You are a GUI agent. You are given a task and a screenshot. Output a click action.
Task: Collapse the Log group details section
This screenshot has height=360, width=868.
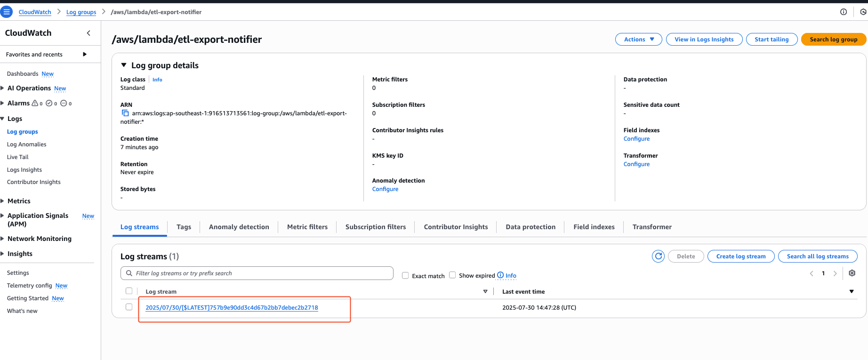124,65
